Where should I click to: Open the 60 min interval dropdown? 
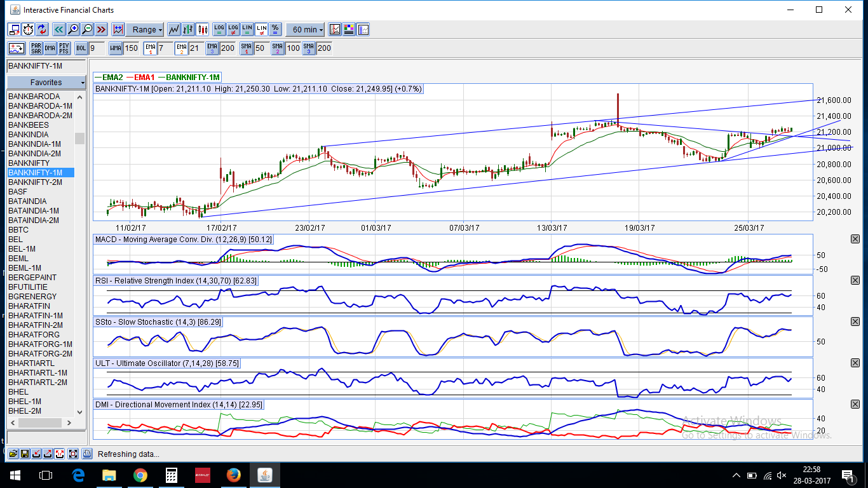305,29
